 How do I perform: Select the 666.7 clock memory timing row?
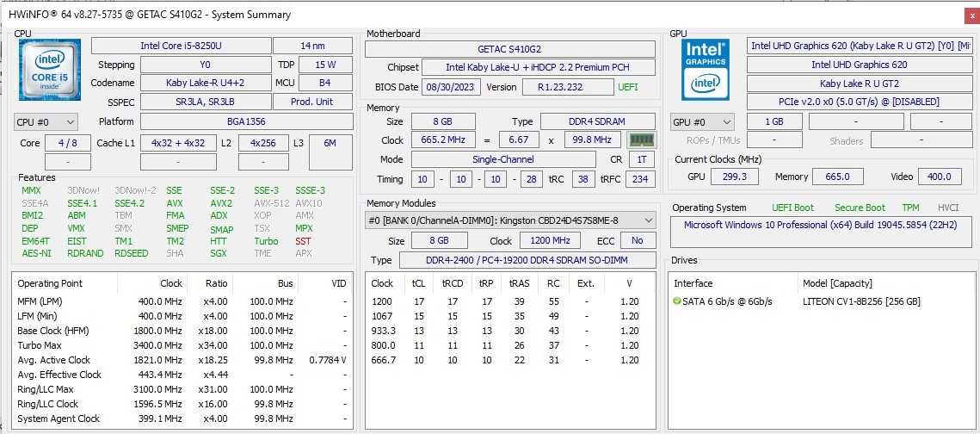510,360
